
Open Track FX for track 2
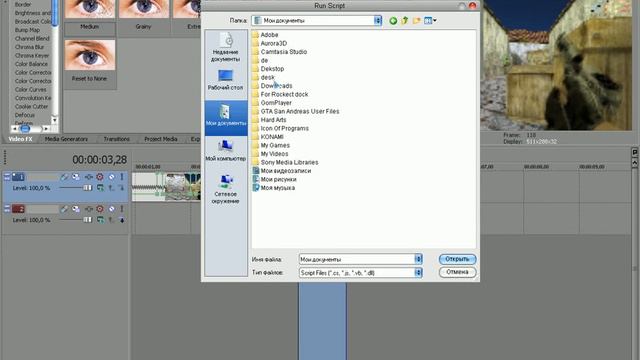click(89, 209)
